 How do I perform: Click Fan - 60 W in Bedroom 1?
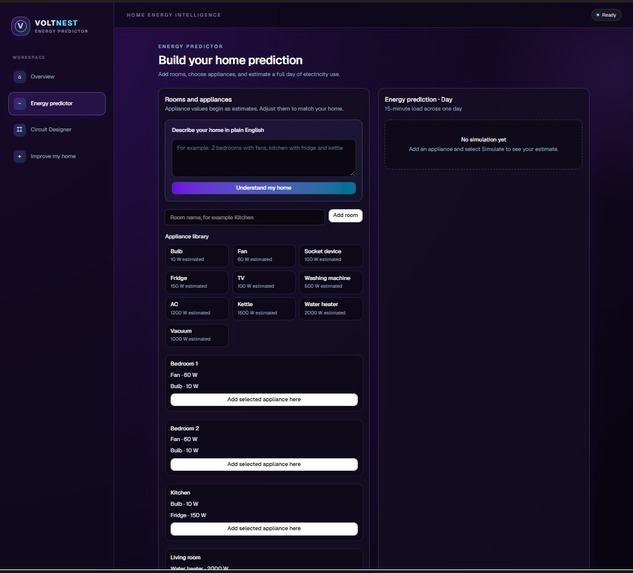point(184,375)
